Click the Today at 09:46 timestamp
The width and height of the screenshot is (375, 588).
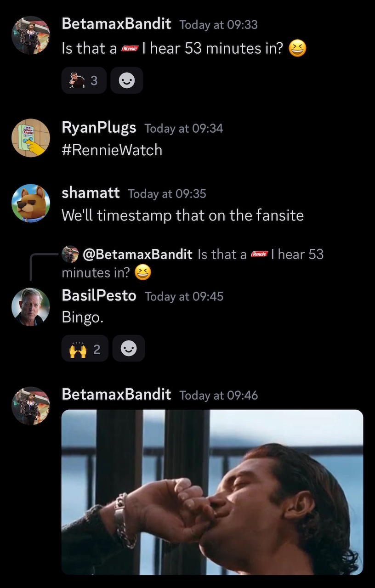tap(219, 395)
